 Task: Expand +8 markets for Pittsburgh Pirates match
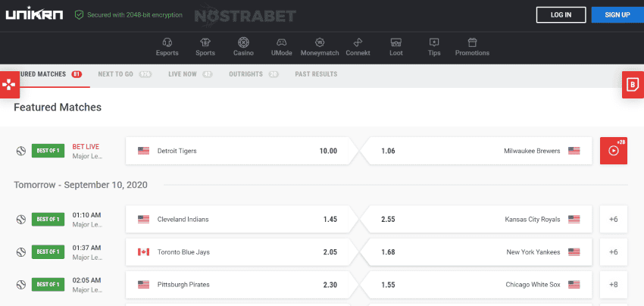613,284
